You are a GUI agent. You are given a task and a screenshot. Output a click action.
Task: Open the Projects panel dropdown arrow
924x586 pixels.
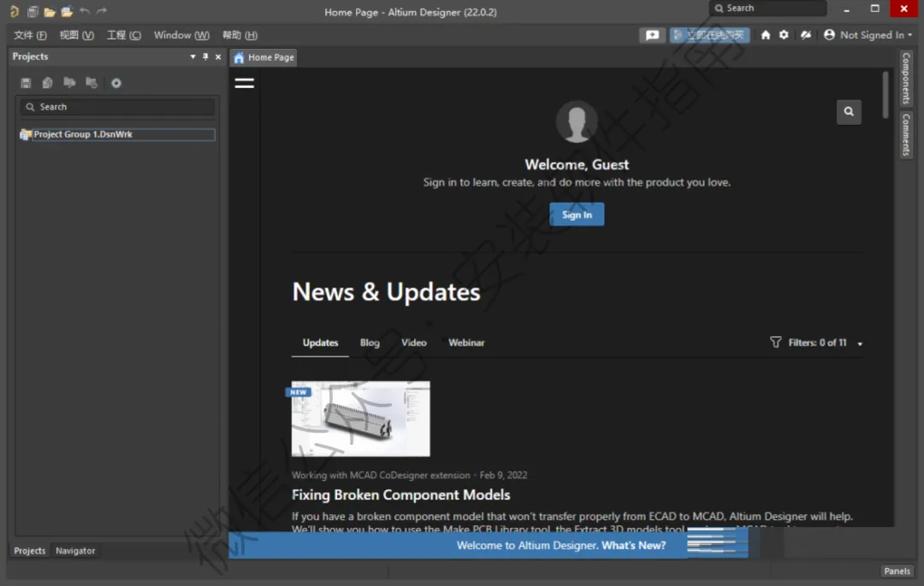192,56
